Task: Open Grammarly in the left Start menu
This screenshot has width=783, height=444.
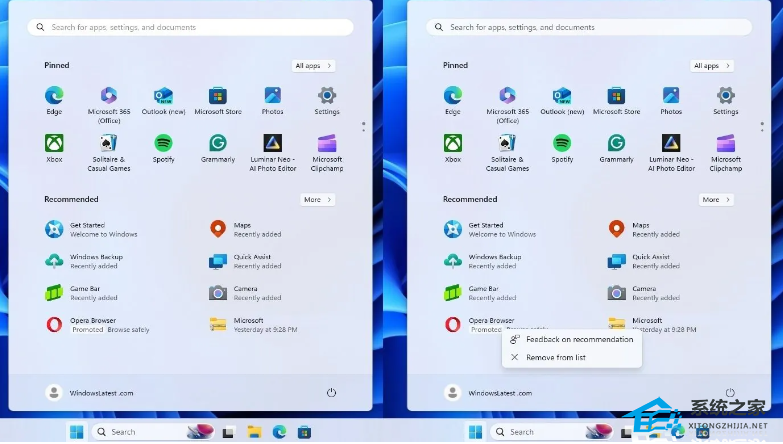Action: coord(218,148)
